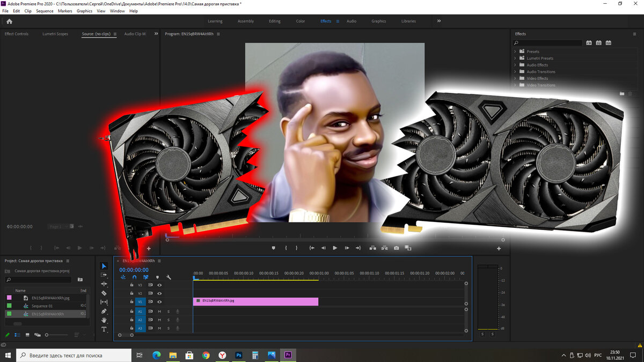Filter effects by Accelerated Effects icon

pos(589,43)
